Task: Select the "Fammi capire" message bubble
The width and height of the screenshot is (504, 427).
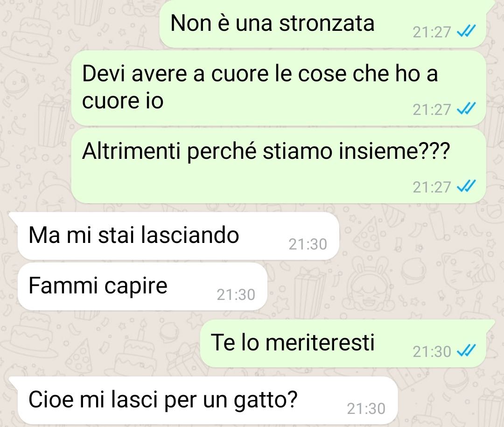Action: 142,286
